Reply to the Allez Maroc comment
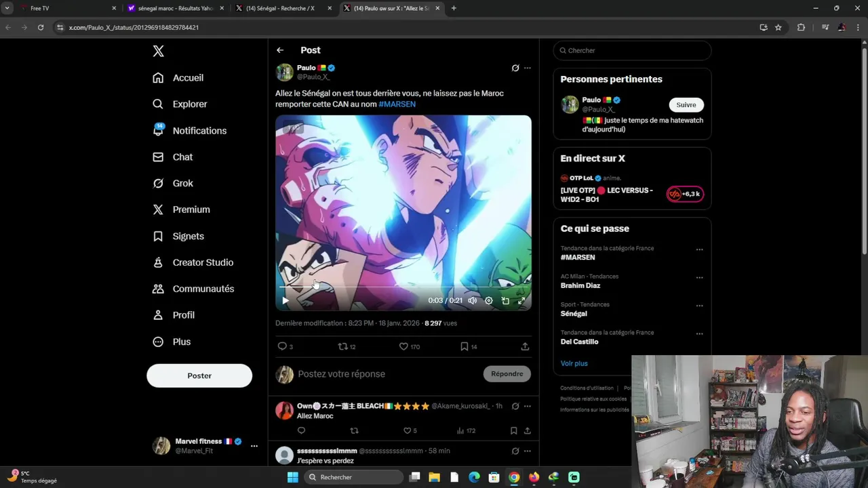This screenshot has height=488, width=868. (302, 430)
